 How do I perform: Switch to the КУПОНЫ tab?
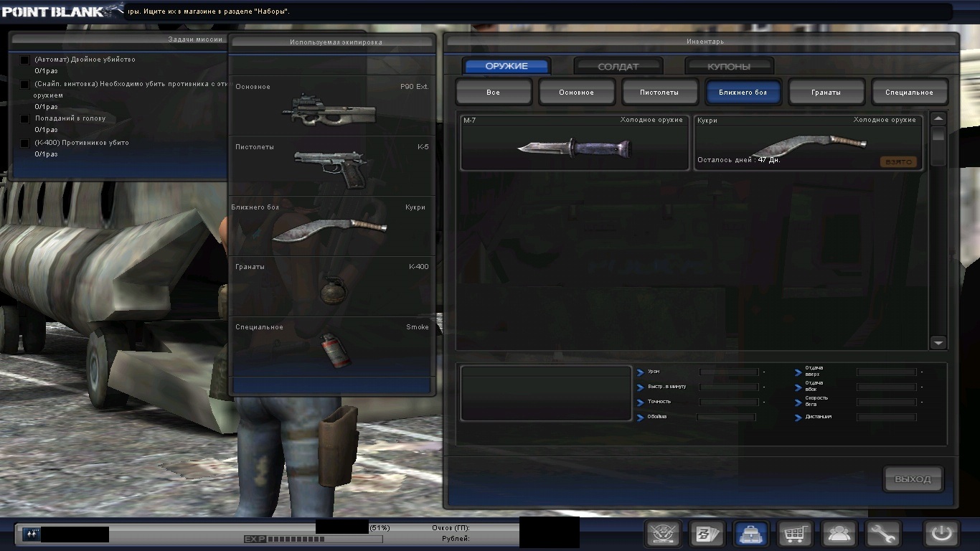click(729, 66)
